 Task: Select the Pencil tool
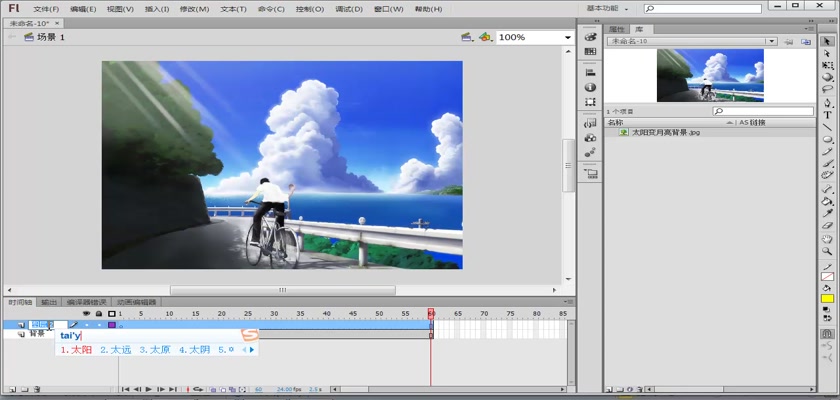827,152
